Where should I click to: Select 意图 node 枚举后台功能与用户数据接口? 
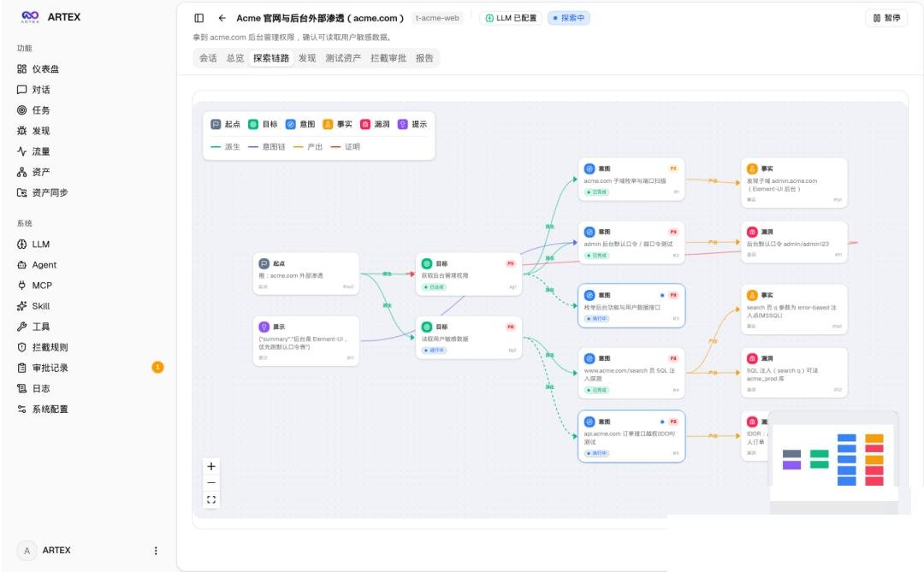click(x=631, y=306)
